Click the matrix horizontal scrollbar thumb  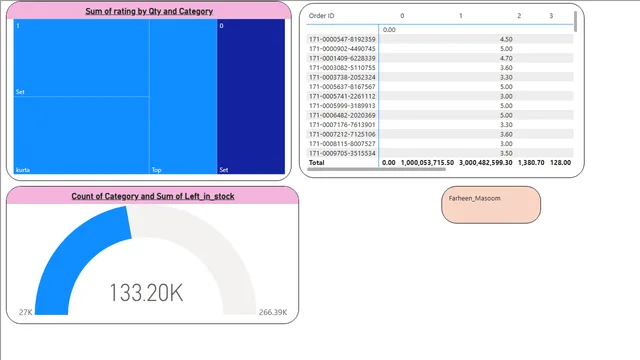(x=376, y=169)
